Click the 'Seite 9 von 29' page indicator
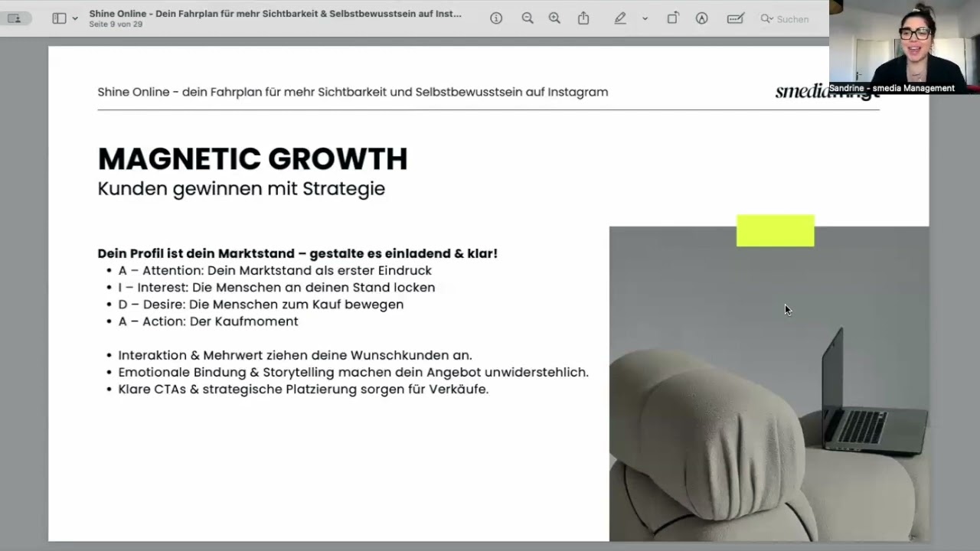This screenshot has height=551, width=980. pyautogui.click(x=116, y=24)
